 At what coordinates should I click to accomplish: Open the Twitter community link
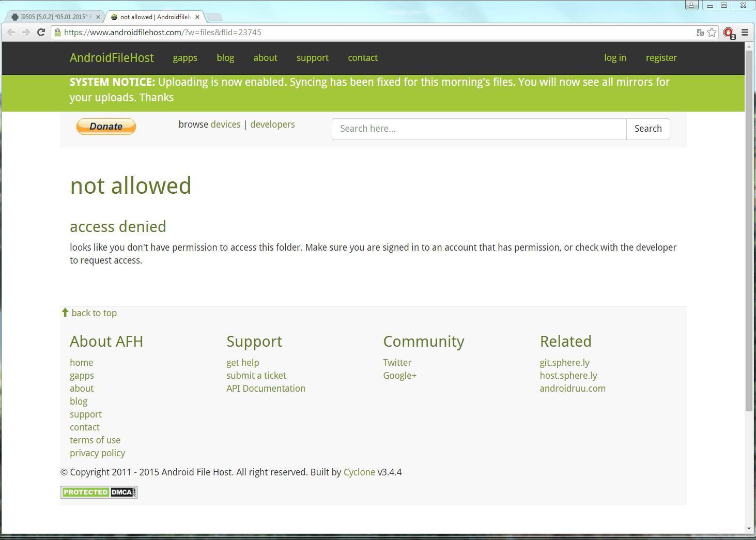397,363
